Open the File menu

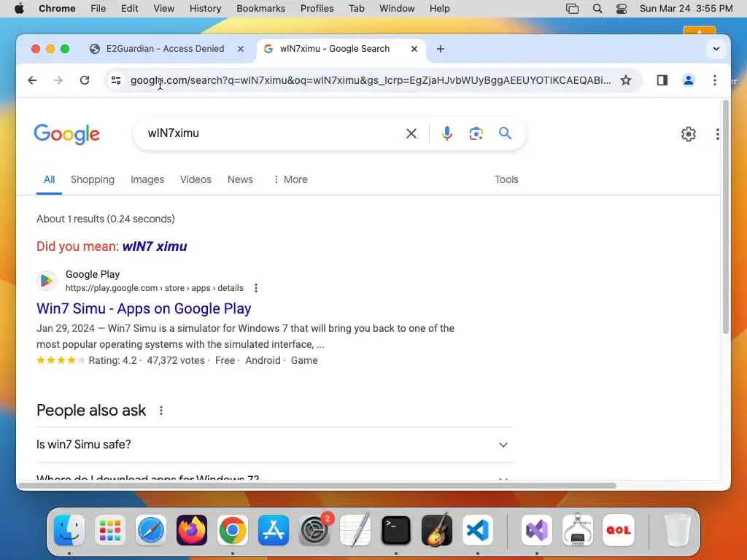pyautogui.click(x=98, y=9)
